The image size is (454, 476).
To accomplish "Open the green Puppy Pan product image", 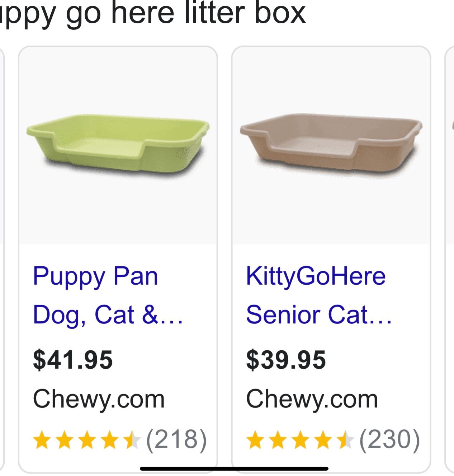I will tap(118, 145).
